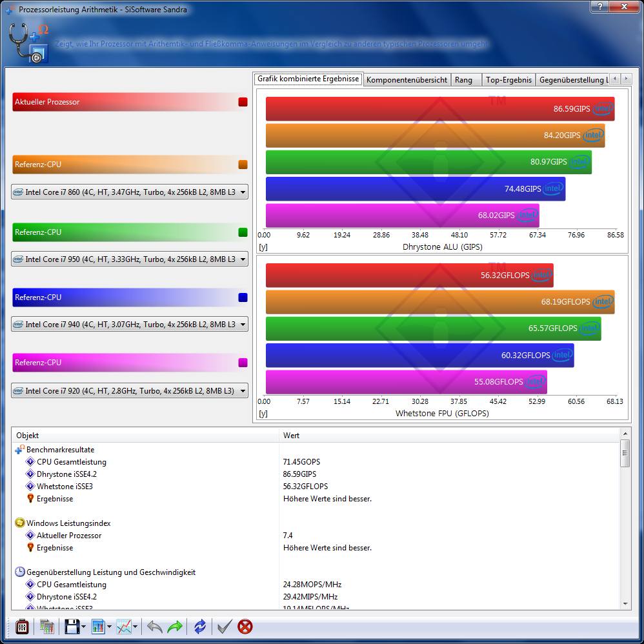Click the results list scroll-down arrow
The height and width of the screenshot is (644, 644).
pos(625,604)
